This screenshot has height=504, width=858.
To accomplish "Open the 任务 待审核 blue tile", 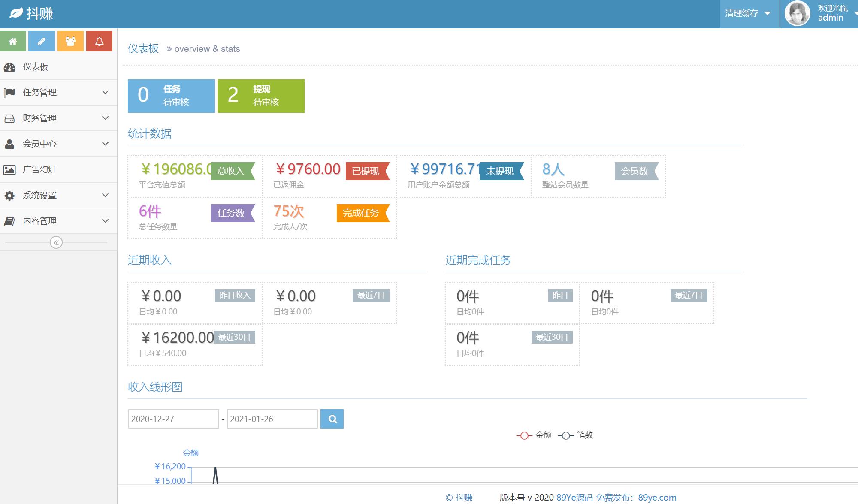I will (x=171, y=96).
